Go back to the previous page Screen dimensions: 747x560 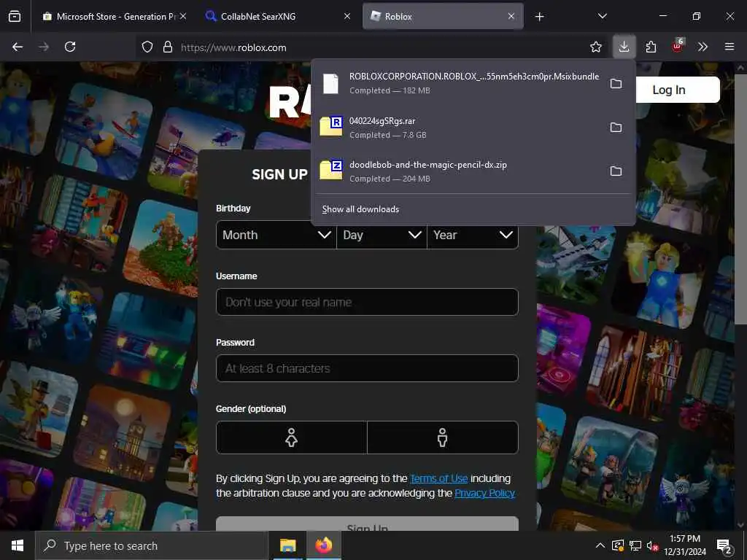[x=18, y=47]
